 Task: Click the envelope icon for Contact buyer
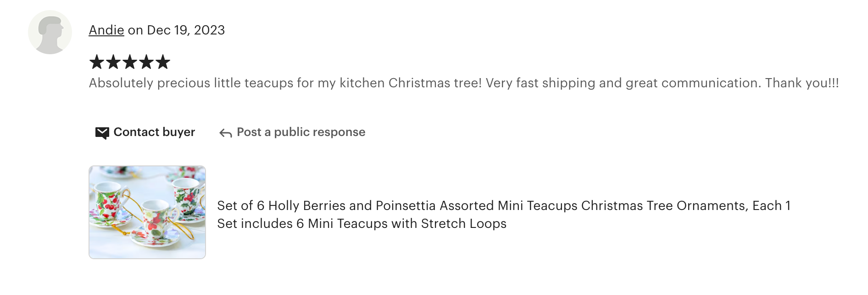click(102, 133)
